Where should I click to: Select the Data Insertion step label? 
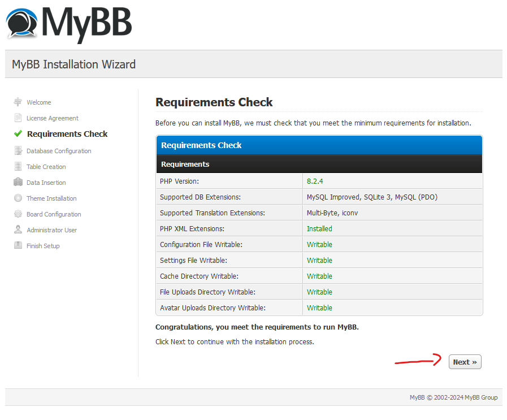coord(46,183)
